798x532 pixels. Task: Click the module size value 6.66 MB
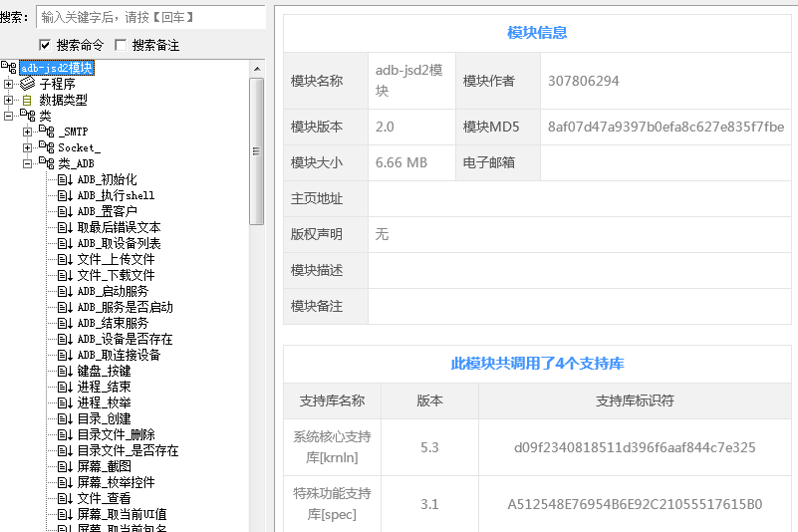point(401,163)
